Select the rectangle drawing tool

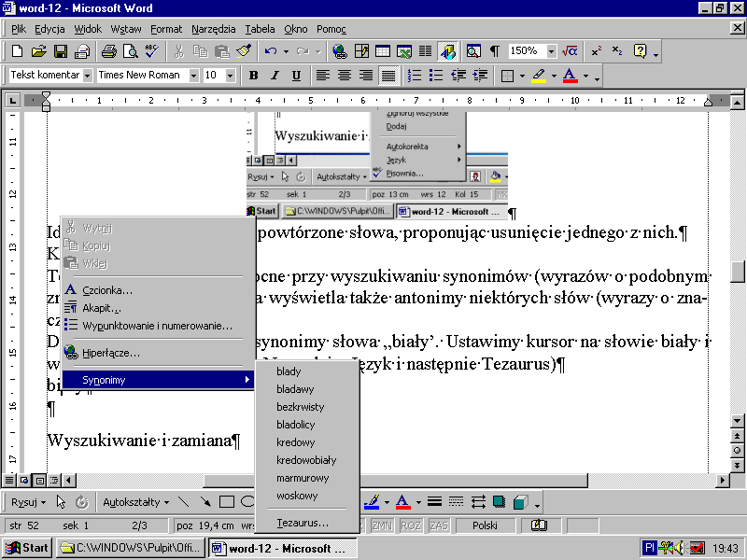[x=226, y=502]
